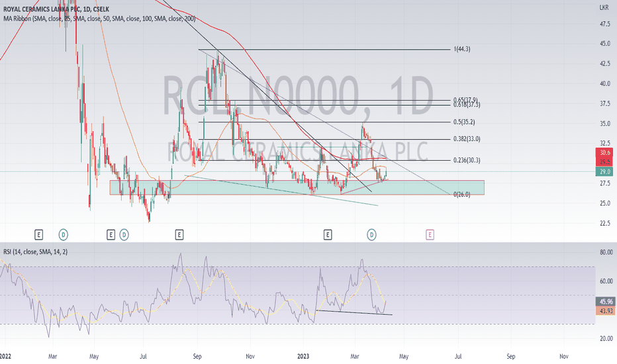
Task: Click the 80.00 RSI axis label
Action: coord(606,252)
